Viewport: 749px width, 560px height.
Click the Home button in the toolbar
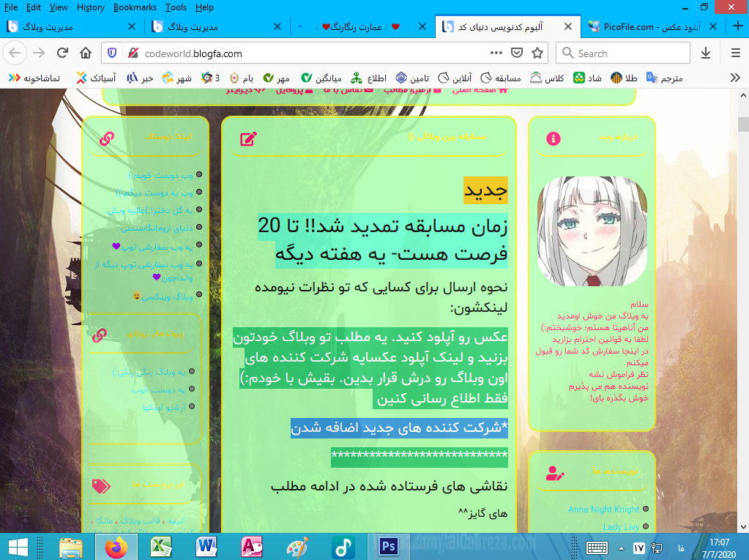coord(86,53)
